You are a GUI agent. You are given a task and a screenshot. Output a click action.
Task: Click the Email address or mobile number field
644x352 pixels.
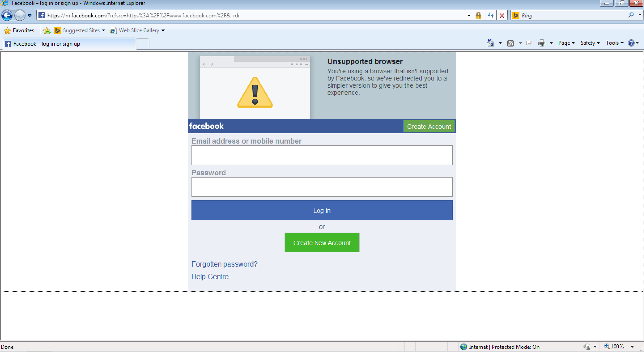(x=322, y=155)
